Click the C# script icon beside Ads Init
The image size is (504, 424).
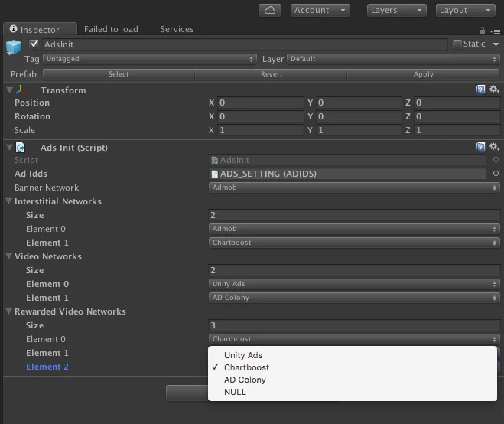pos(20,148)
